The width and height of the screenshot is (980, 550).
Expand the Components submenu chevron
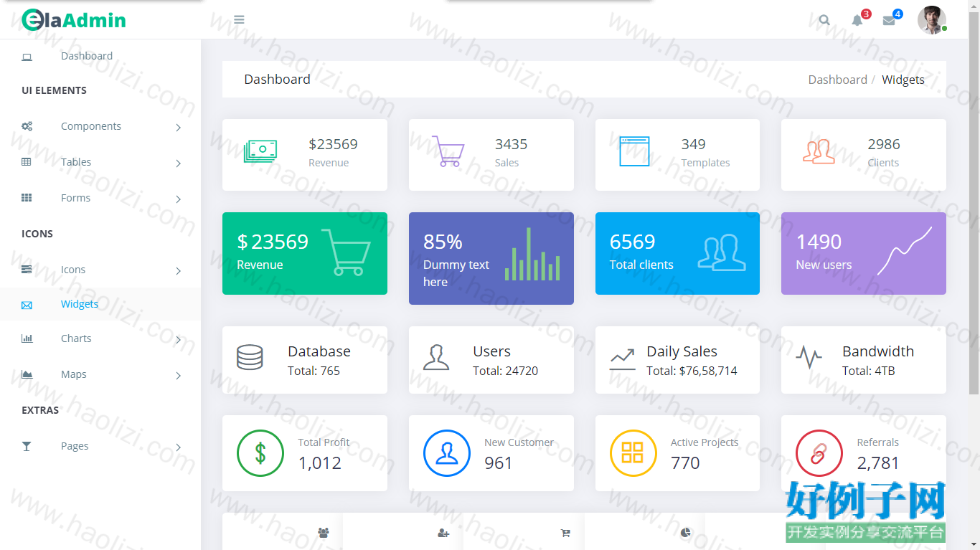point(178,128)
